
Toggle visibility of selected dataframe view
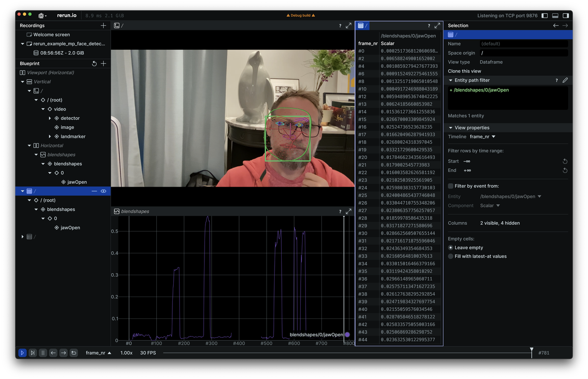pos(103,191)
